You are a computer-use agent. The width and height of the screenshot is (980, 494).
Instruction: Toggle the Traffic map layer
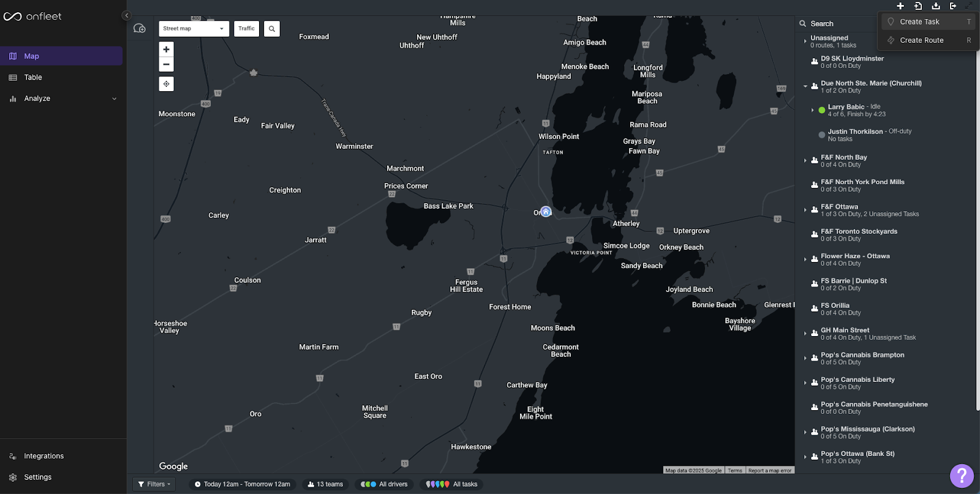pyautogui.click(x=247, y=29)
